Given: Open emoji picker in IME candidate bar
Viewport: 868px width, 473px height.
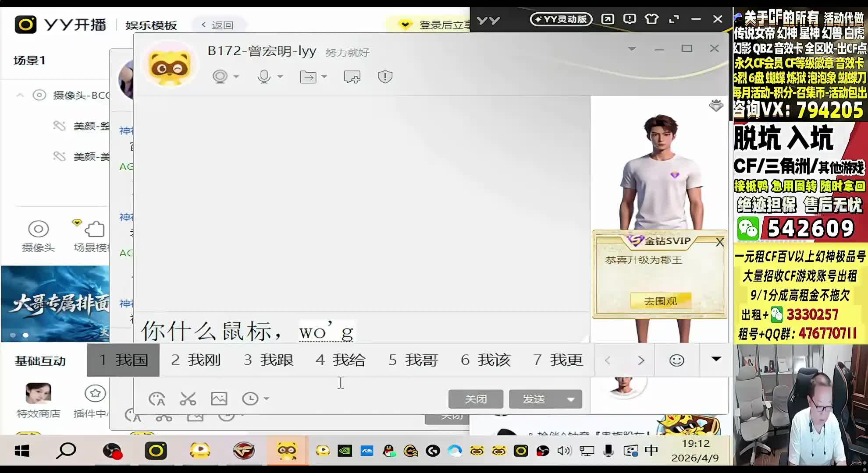Looking at the screenshot, I should click(x=676, y=360).
